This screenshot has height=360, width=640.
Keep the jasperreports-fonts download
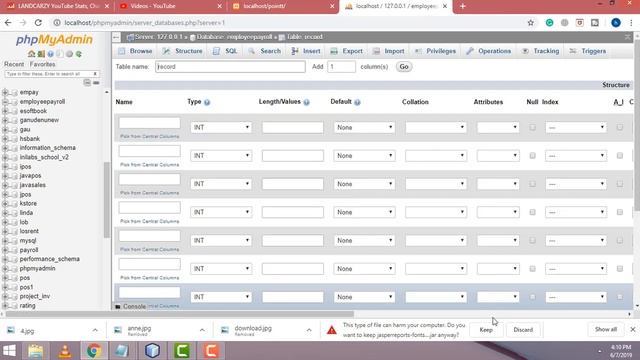point(486,330)
